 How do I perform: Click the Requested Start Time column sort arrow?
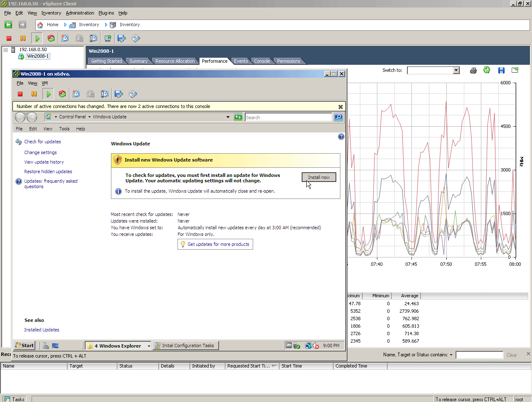pyautogui.click(x=274, y=366)
